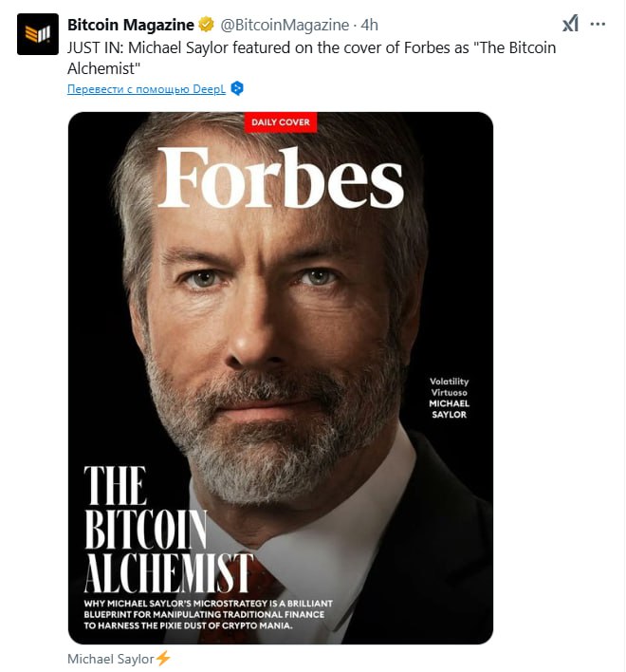626x672 pixels.
Task: Click the white Forbes logo on cover
Action: tap(281, 177)
